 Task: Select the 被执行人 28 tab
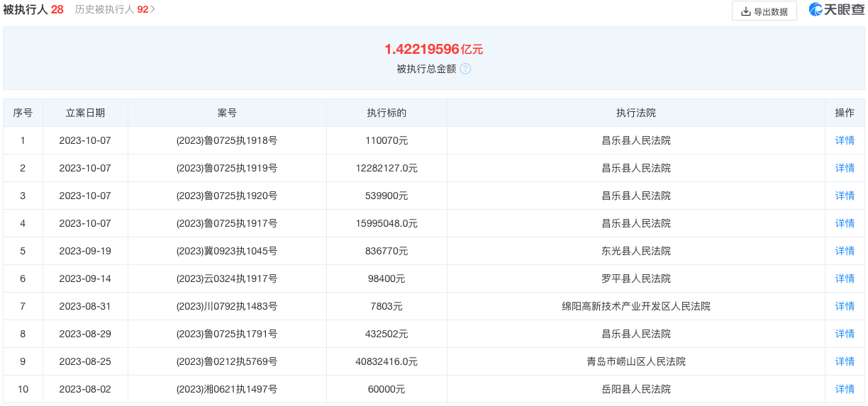(x=33, y=10)
